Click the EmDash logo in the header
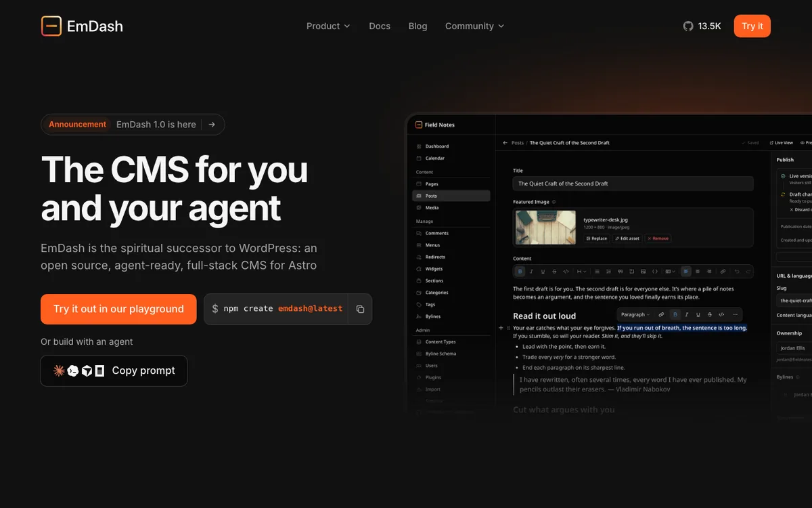This screenshot has width=812, height=508. [82, 26]
